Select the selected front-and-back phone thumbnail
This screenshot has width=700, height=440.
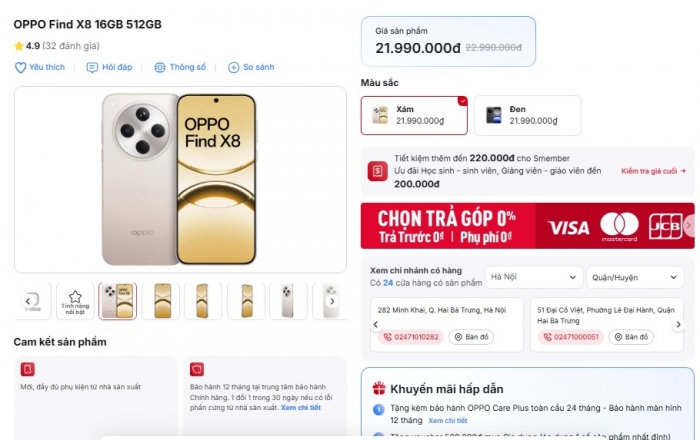coord(117,301)
